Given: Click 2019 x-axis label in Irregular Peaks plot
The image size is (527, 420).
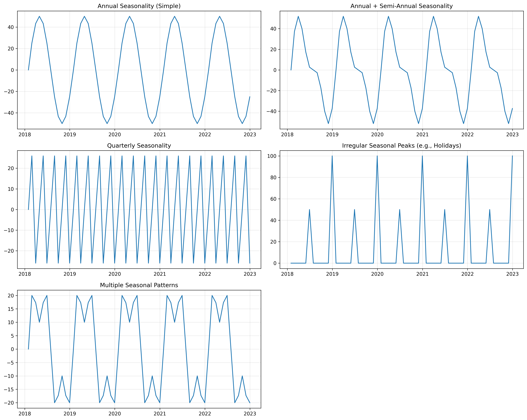Looking at the screenshot, I should [332, 274].
